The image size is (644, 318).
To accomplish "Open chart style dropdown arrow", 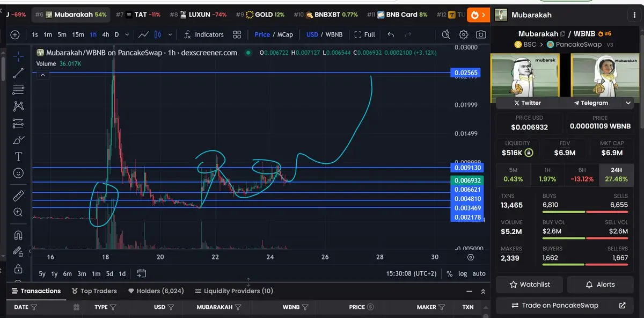I will 170,34.
